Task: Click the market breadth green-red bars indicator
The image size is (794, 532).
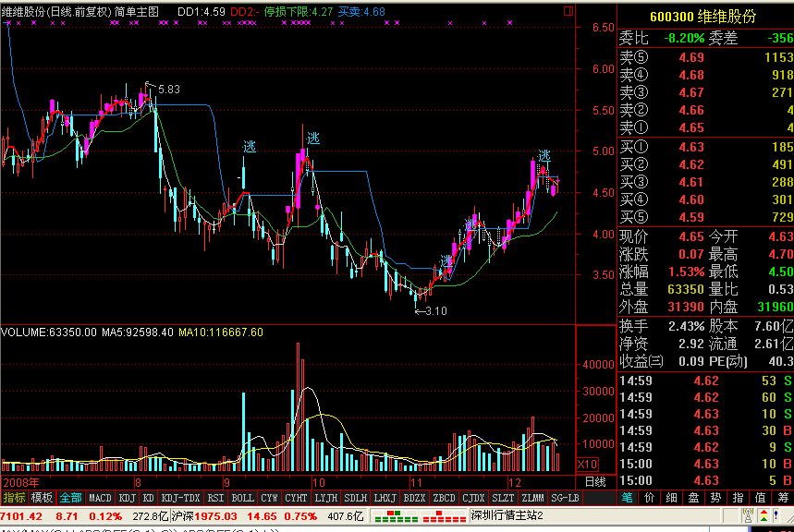Action: [420, 515]
